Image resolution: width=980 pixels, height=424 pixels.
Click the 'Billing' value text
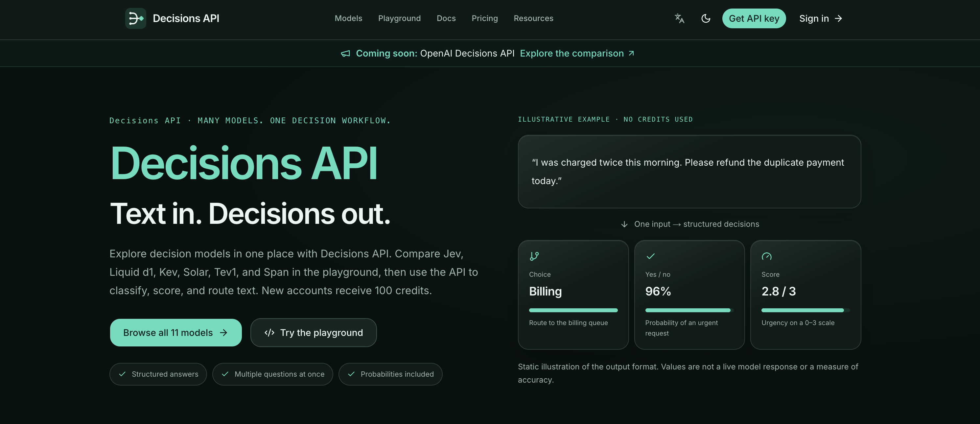tap(545, 291)
